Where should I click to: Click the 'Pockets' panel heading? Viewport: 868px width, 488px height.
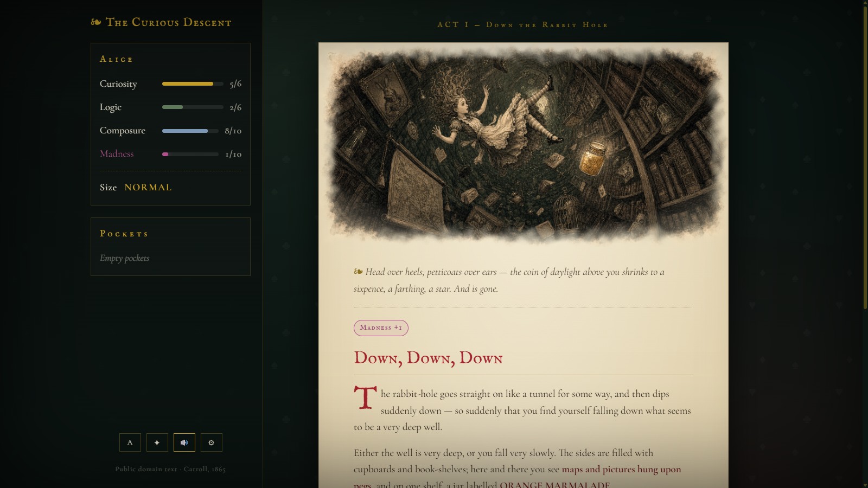(124, 234)
